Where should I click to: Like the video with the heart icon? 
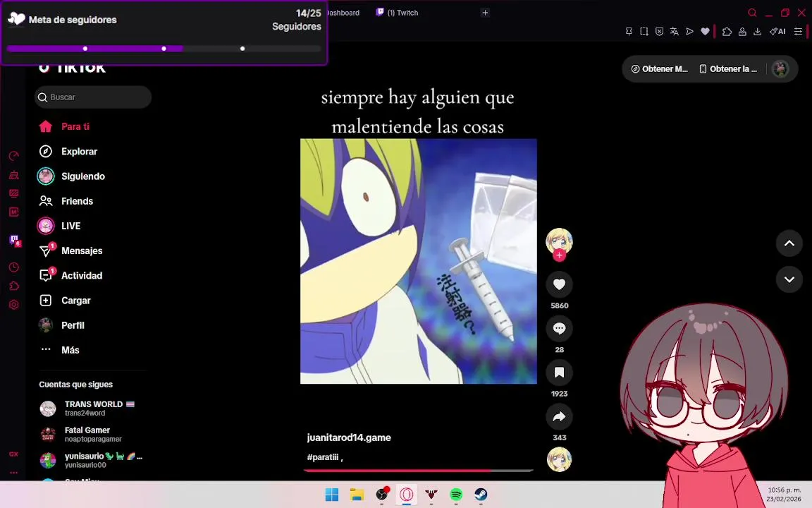559,284
